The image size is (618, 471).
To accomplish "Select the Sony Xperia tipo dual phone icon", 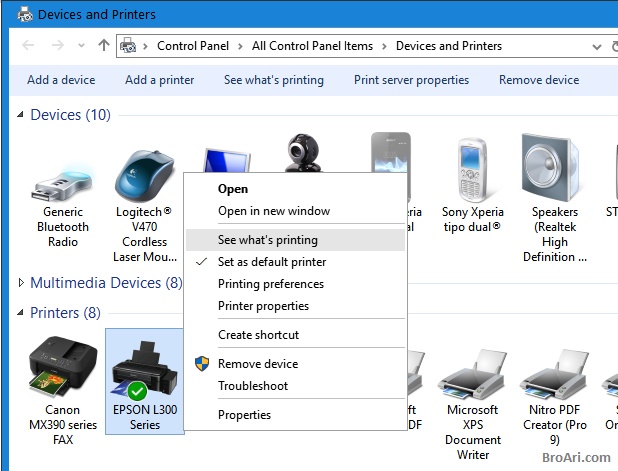I will pos(473,170).
